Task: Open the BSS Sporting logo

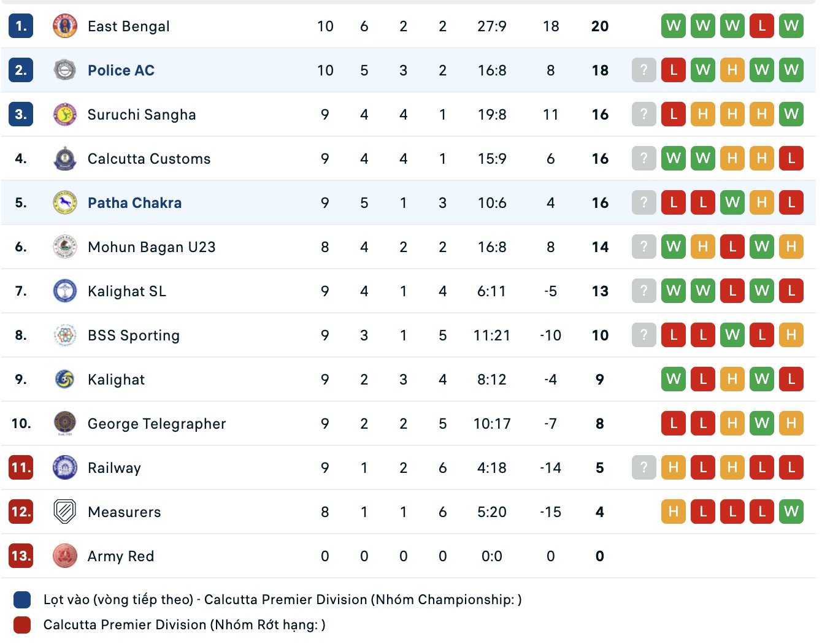Action: pyautogui.click(x=65, y=335)
